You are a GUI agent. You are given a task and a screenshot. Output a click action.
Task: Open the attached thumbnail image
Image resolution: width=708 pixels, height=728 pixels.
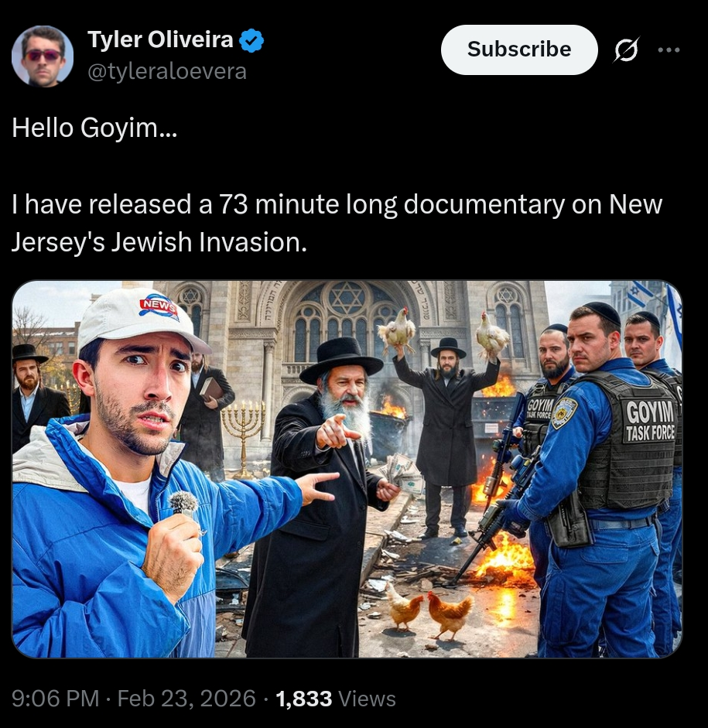click(347, 469)
